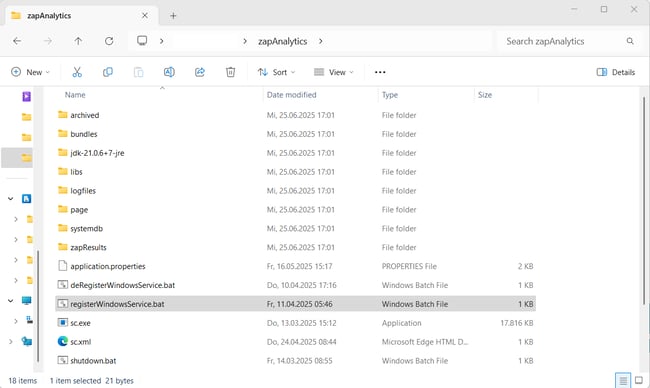Click the chevron before zapAnalytics breadcrumb
Screen dimensions: 650x388
tap(245, 41)
